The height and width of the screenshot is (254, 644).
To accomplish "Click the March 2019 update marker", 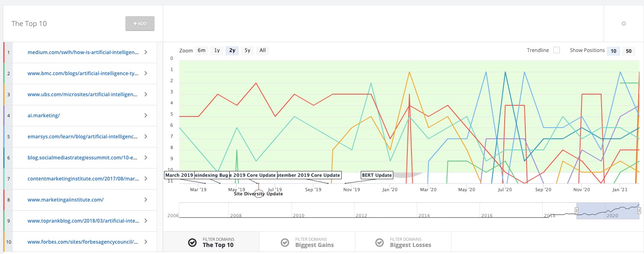I will [x=179, y=175].
